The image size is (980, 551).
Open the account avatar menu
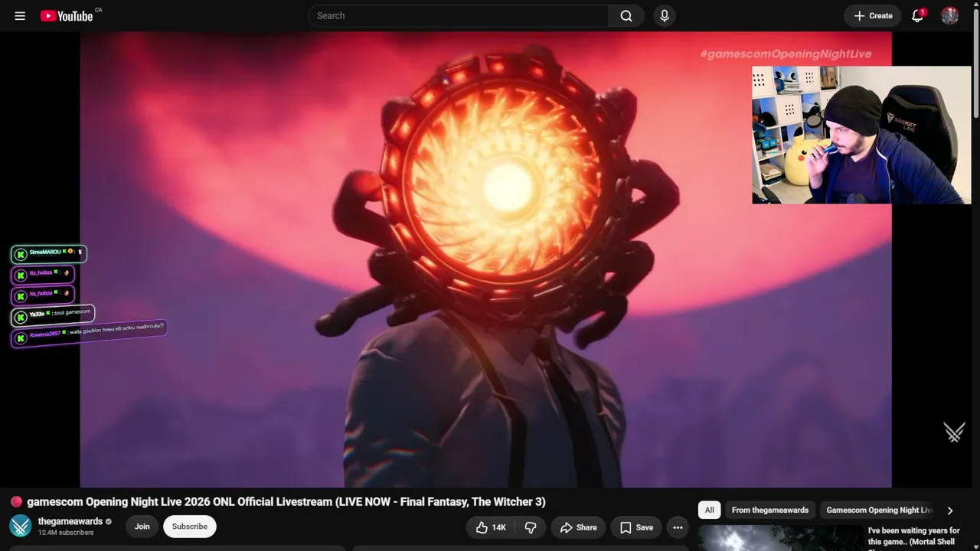tap(950, 15)
